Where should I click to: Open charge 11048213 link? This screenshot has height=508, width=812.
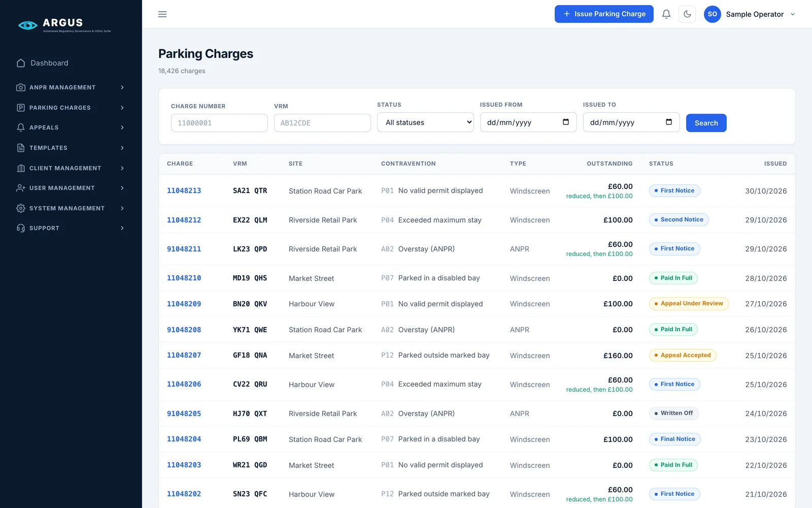point(184,190)
